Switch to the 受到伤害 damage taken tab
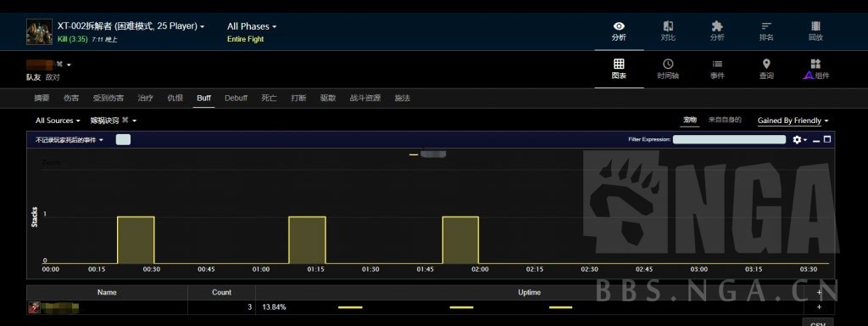Viewport: 868px width, 326px height. pyautogui.click(x=108, y=98)
